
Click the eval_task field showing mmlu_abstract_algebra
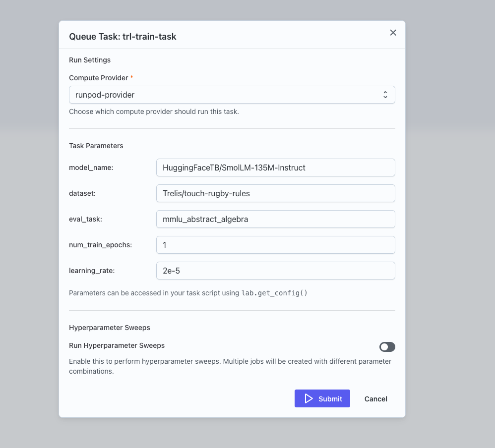click(x=275, y=219)
